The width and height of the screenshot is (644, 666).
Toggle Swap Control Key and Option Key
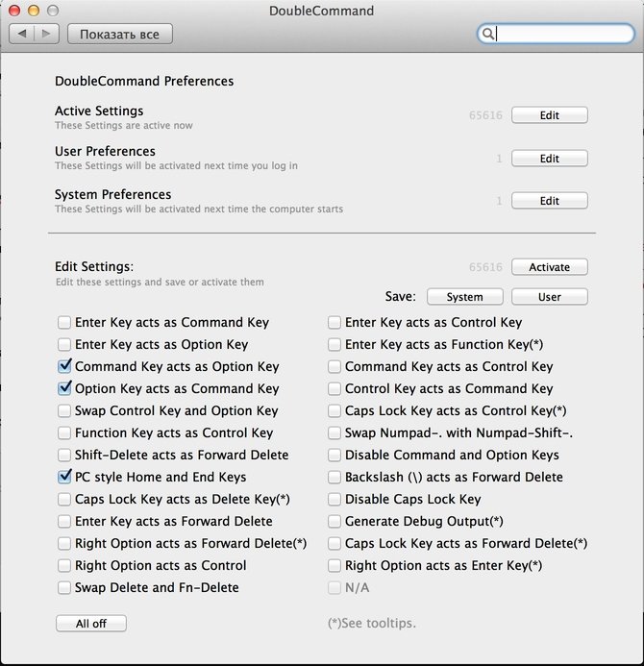tap(64, 410)
